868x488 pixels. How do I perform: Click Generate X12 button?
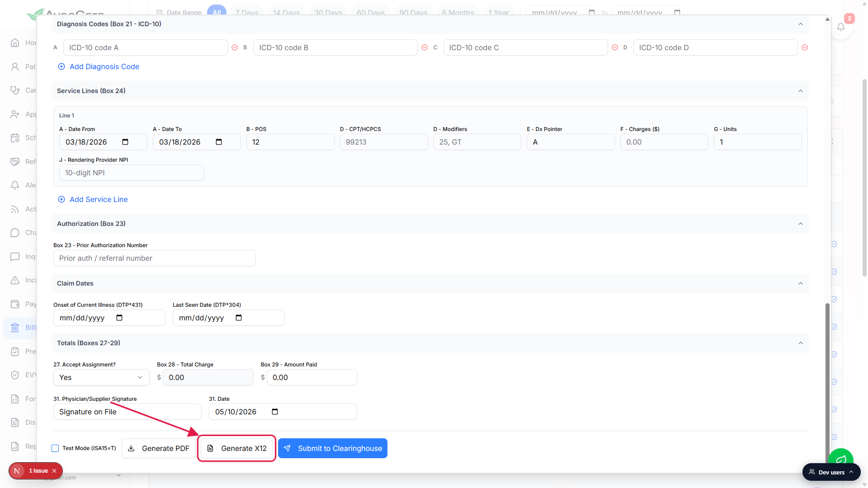(237, 448)
